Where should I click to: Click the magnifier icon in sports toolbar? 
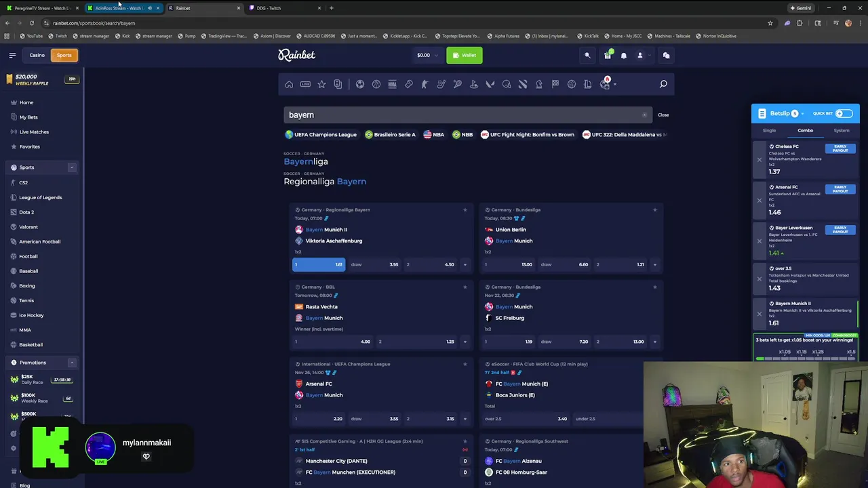(x=663, y=84)
